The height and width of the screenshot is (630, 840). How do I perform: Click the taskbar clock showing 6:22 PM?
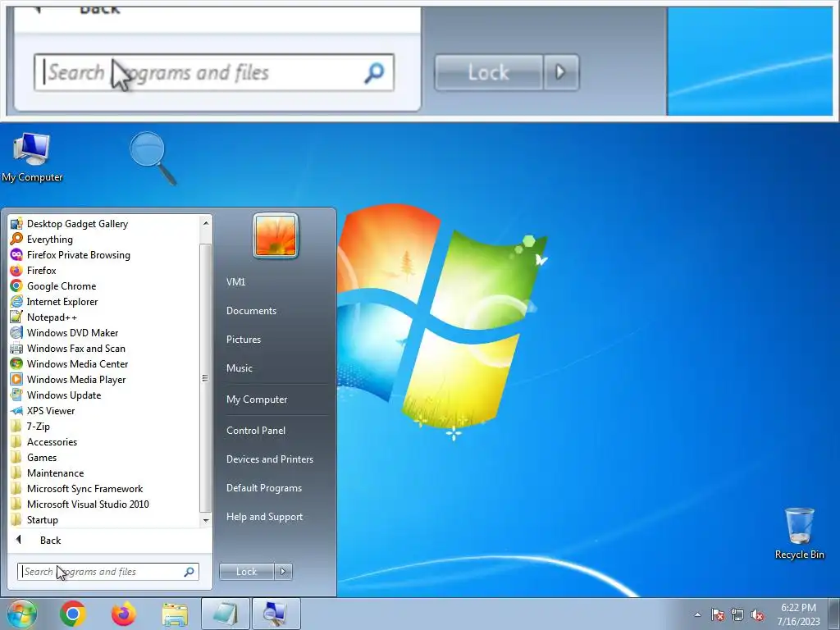click(x=798, y=614)
